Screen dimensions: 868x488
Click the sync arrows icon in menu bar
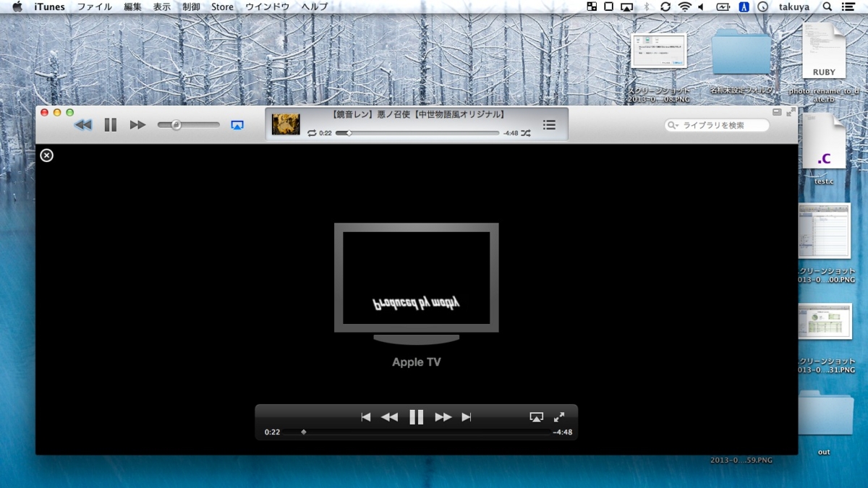(665, 7)
